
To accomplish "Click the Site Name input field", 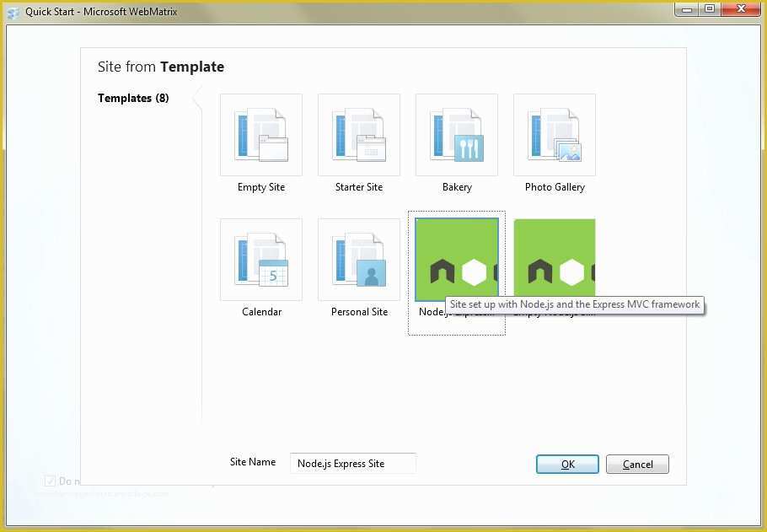I will [352, 463].
